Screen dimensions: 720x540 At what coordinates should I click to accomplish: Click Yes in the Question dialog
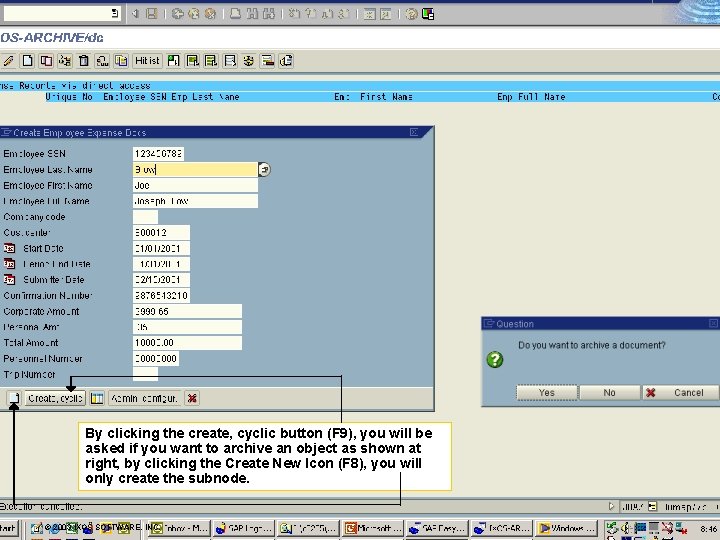click(546, 393)
